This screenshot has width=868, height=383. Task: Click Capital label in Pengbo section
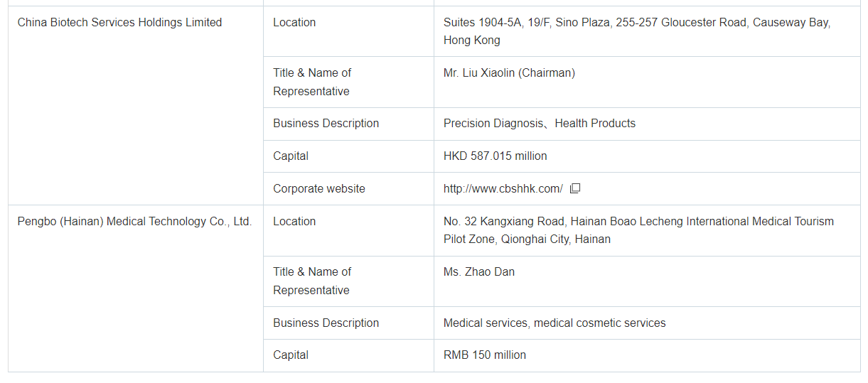pos(290,355)
